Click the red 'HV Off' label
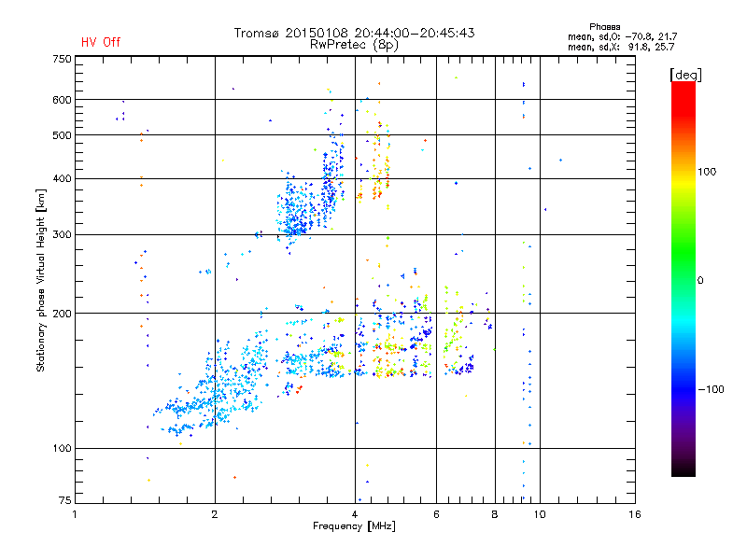Screen dimensions: 747x560 [101, 42]
